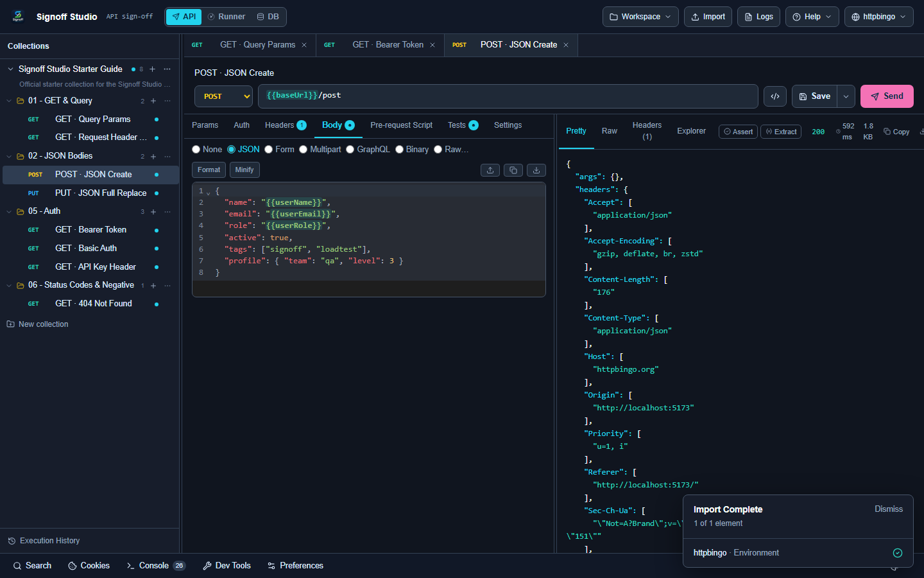Open the request Headers tab with badge 1
Image resolution: width=924 pixels, height=578 pixels.
click(286, 125)
